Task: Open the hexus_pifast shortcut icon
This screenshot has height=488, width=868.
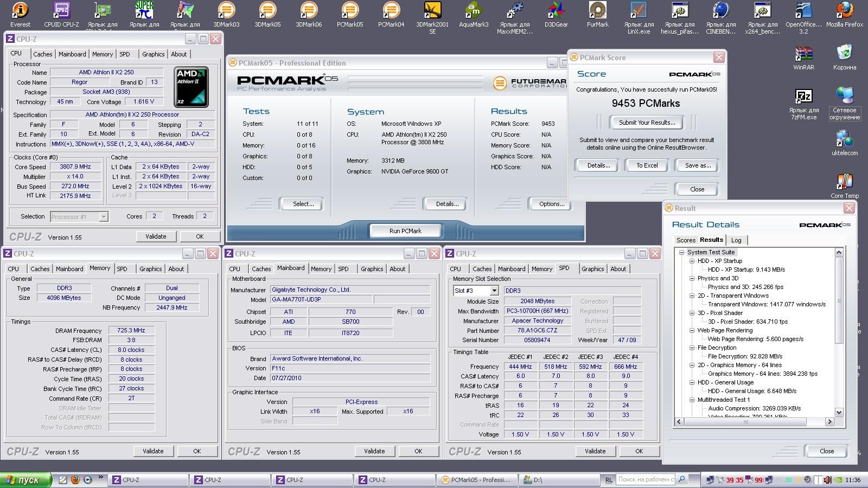Action: tap(680, 17)
